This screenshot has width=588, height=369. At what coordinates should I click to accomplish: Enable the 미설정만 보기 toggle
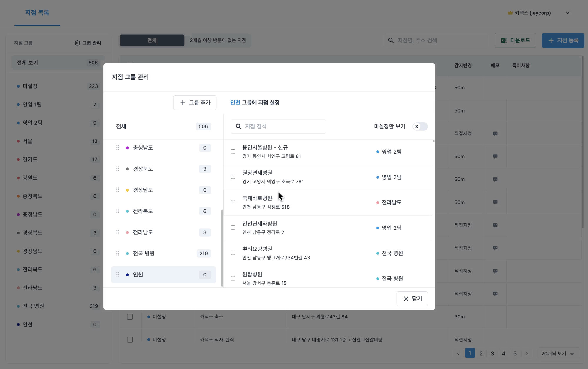pos(420,126)
